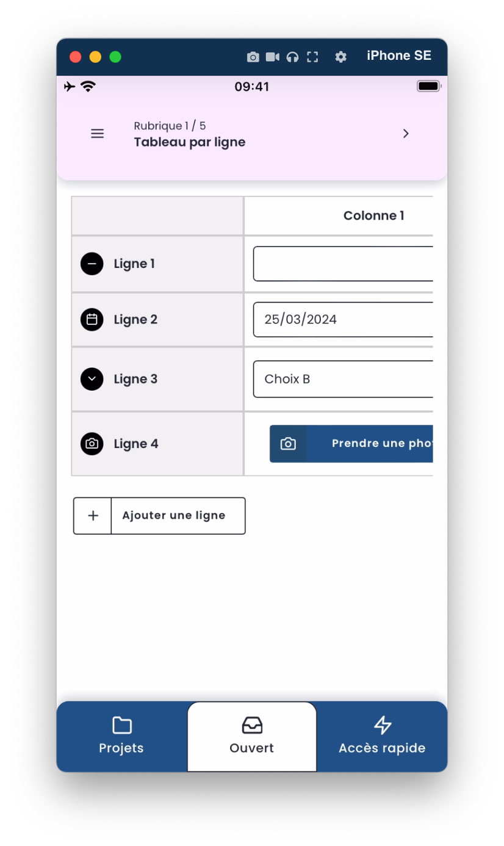Click the simulator screenshot camera icon

[x=253, y=57]
